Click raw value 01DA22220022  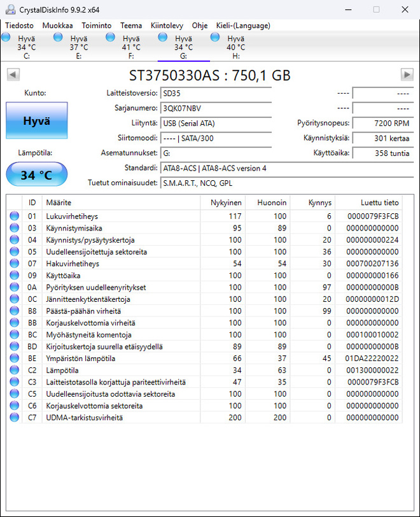[372, 358]
